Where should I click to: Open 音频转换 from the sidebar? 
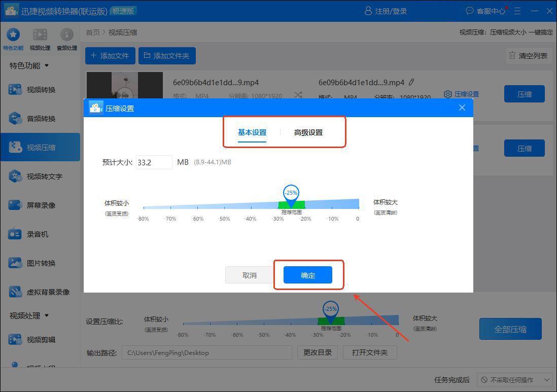point(15,119)
